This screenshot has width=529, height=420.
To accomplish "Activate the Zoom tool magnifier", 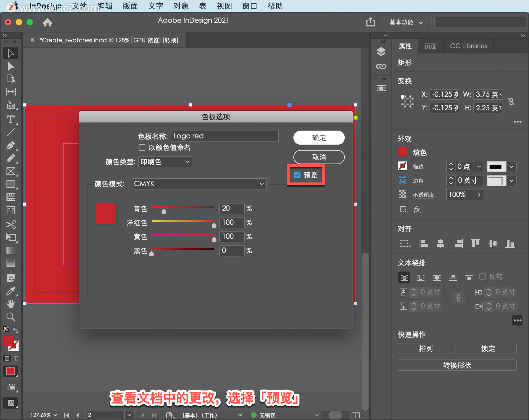I will click(x=10, y=317).
